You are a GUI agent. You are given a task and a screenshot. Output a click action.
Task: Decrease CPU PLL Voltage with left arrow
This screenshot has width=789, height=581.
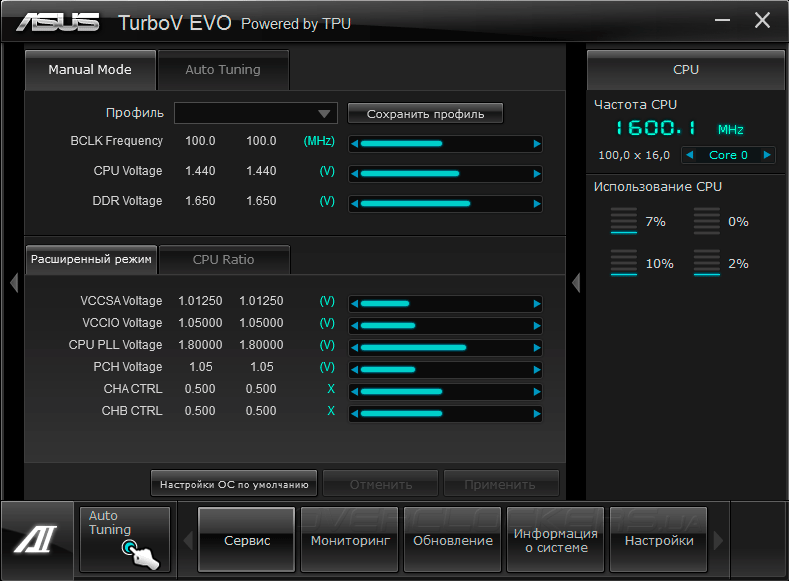355,348
